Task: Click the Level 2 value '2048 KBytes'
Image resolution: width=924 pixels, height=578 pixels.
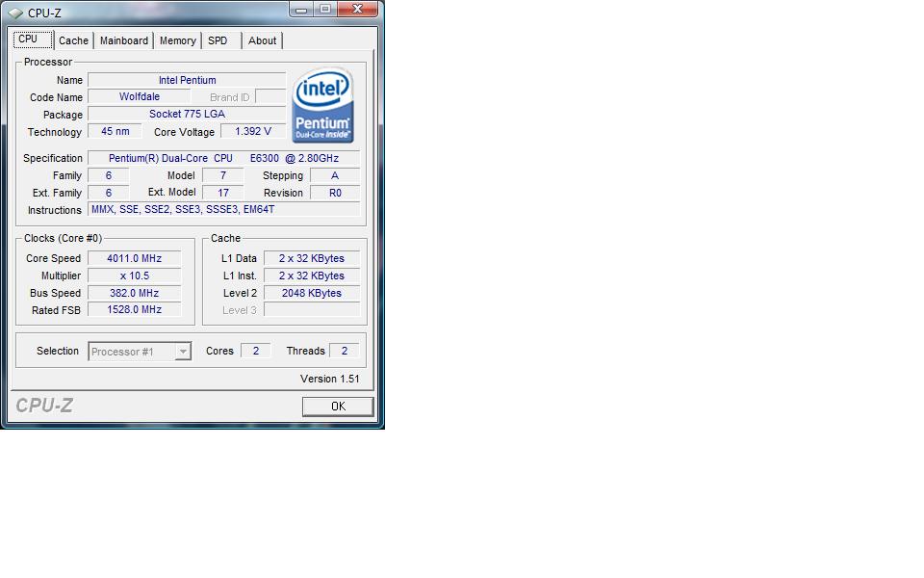Action: 311,293
